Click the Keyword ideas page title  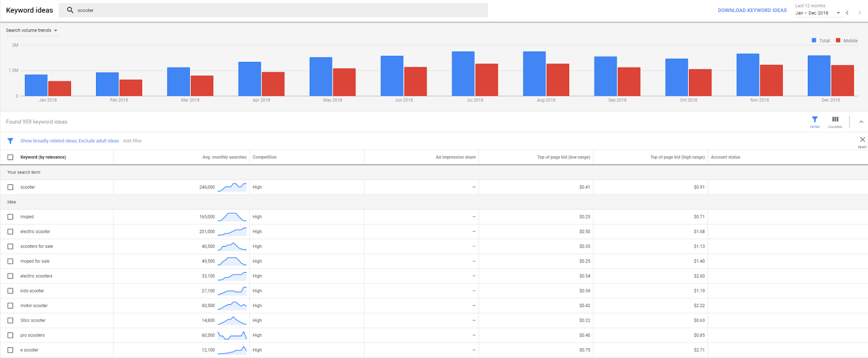[29, 10]
